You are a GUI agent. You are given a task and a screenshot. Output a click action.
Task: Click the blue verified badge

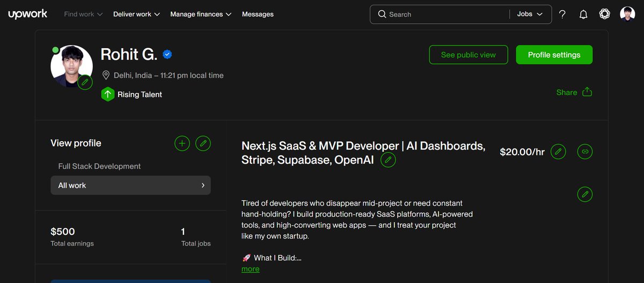point(167,55)
